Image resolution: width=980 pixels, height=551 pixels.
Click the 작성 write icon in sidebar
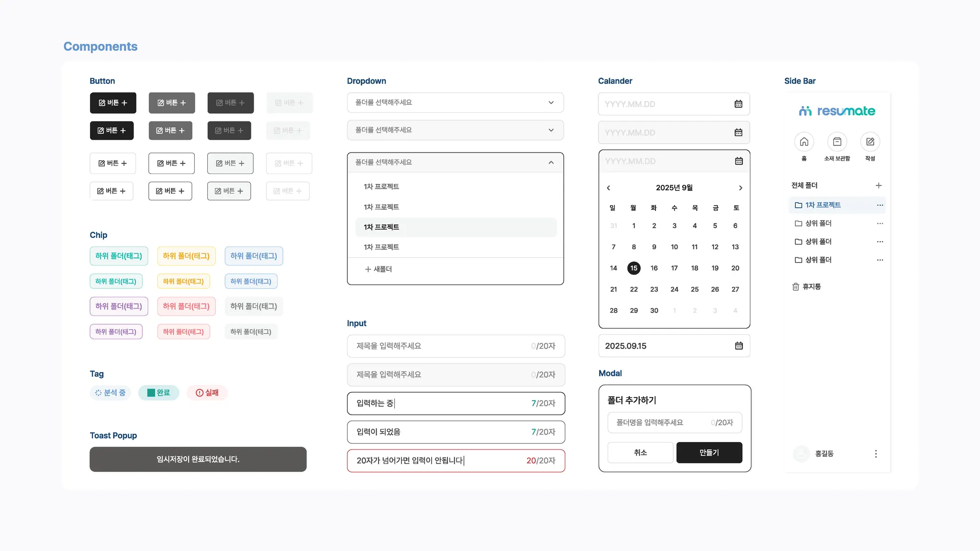coord(870,142)
